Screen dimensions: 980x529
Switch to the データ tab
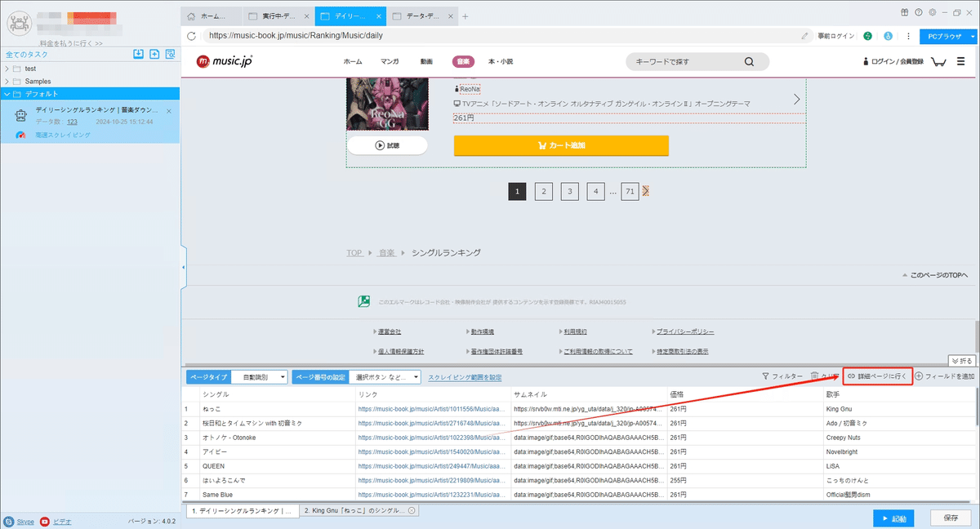coord(421,16)
